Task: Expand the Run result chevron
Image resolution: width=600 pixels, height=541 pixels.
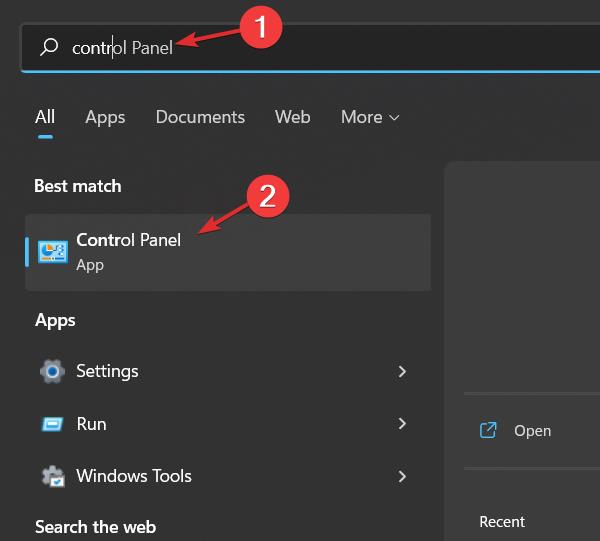Action: point(402,424)
